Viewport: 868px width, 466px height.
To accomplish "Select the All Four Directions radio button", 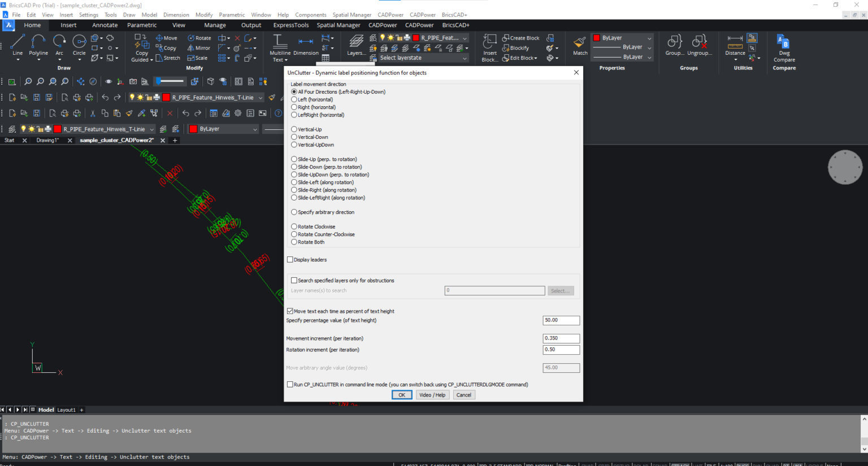I will tap(294, 92).
